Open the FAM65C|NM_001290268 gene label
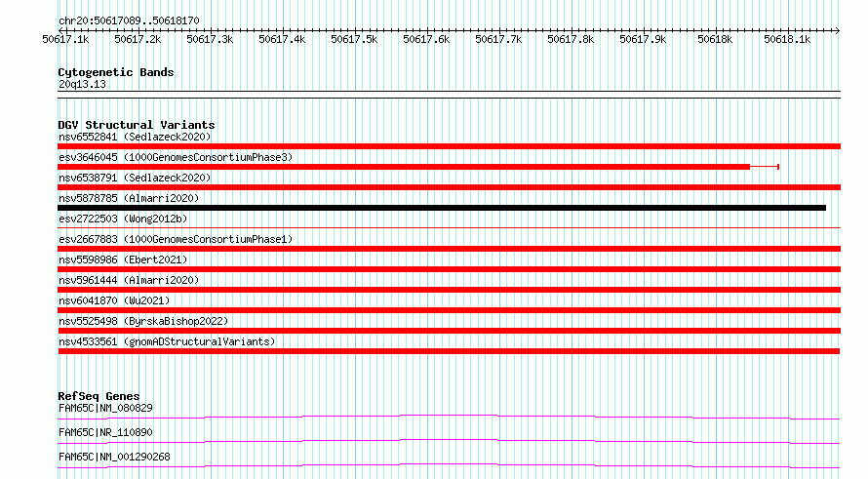 (114, 457)
